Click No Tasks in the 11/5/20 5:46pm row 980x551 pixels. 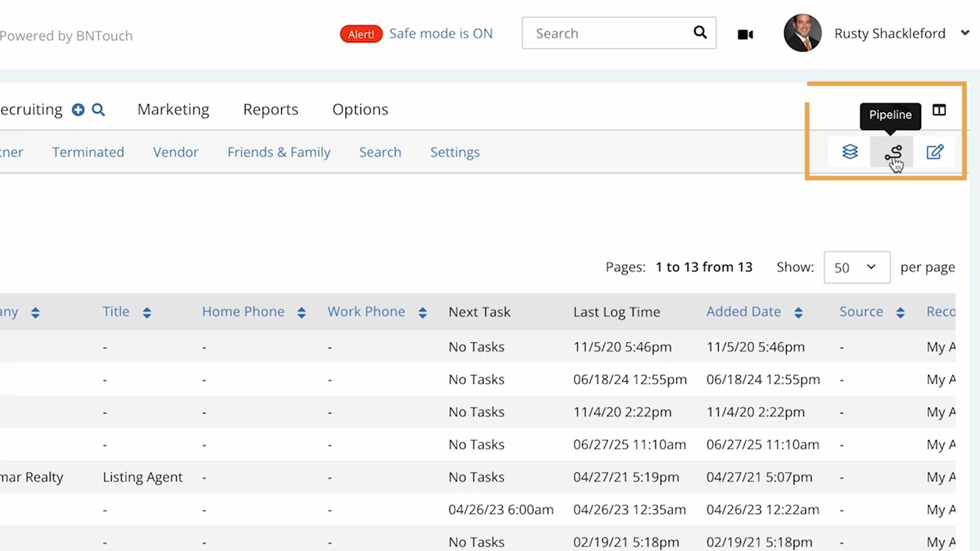(x=476, y=347)
